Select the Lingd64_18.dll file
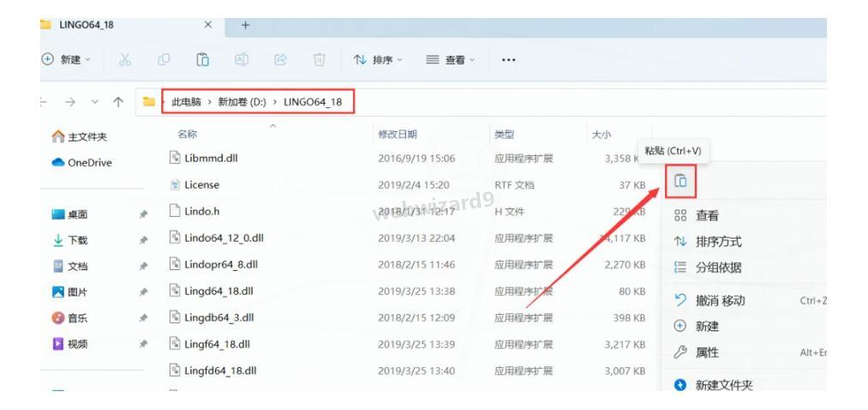The width and height of the screenshot is (868, 410). click(218, 292)
